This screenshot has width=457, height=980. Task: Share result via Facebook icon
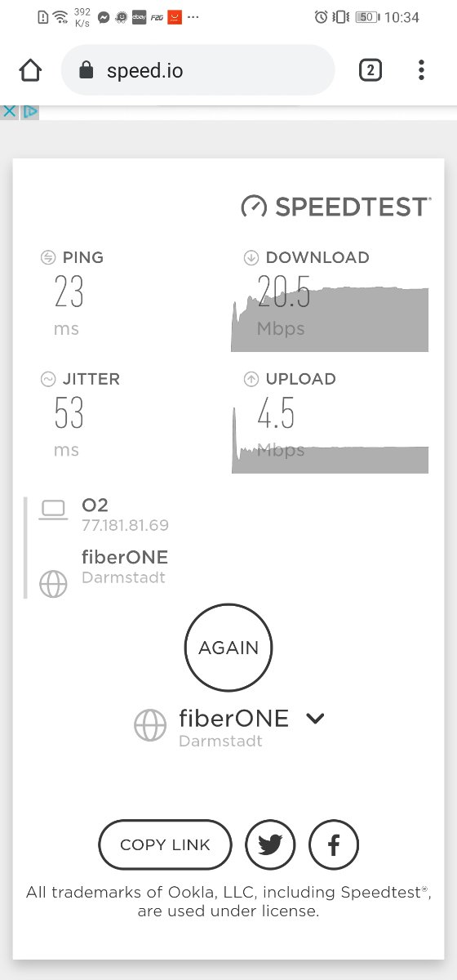pos(334,844)
